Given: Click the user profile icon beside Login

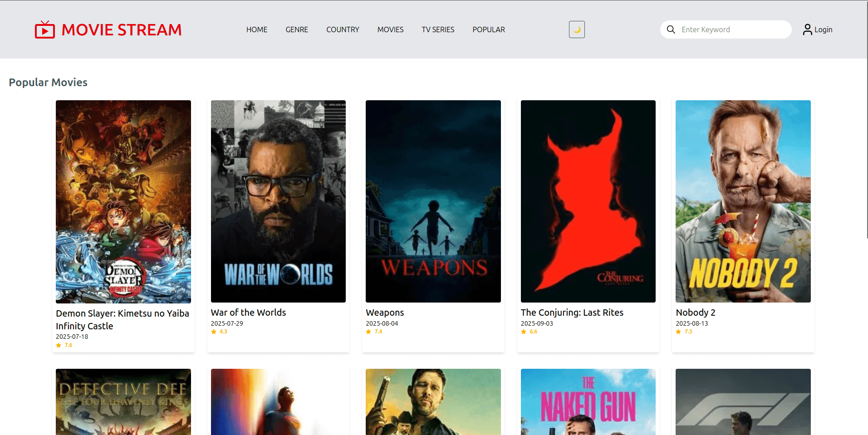Looking at the screenshot, I should (x=807, y=29).
